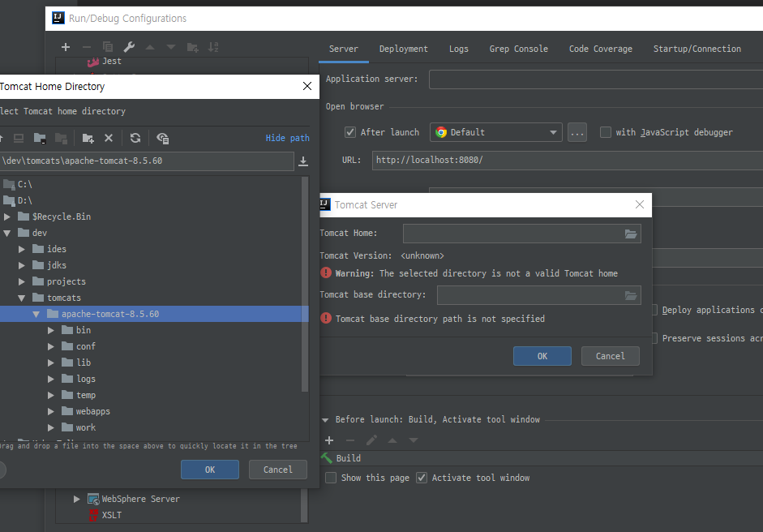Open the Grep Console tab
The width and height of the screenshot is (763, 532).
coord(518,49)
